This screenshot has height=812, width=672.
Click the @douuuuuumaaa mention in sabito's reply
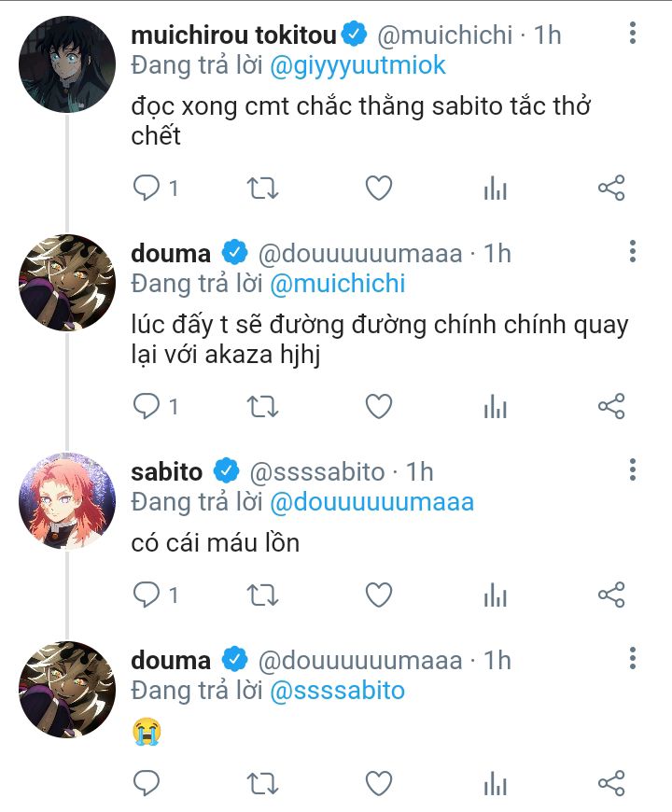tap(371, 502)
